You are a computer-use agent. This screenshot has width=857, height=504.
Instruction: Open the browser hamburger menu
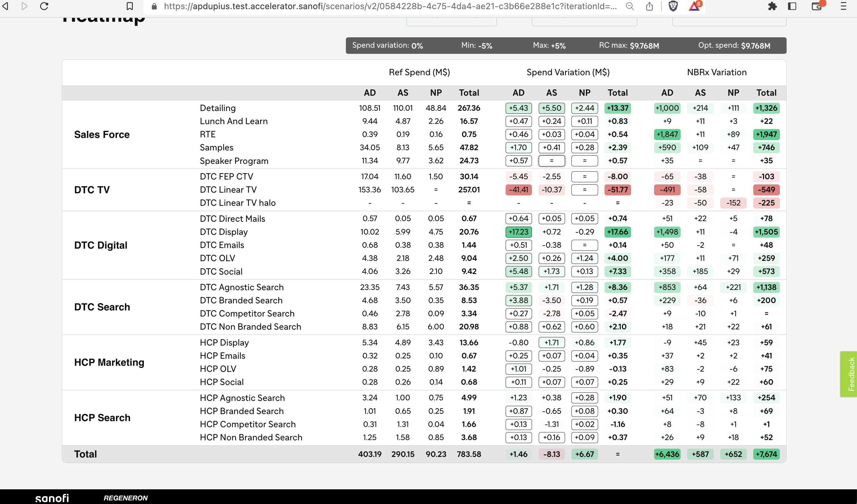click(x=843, y=6)
